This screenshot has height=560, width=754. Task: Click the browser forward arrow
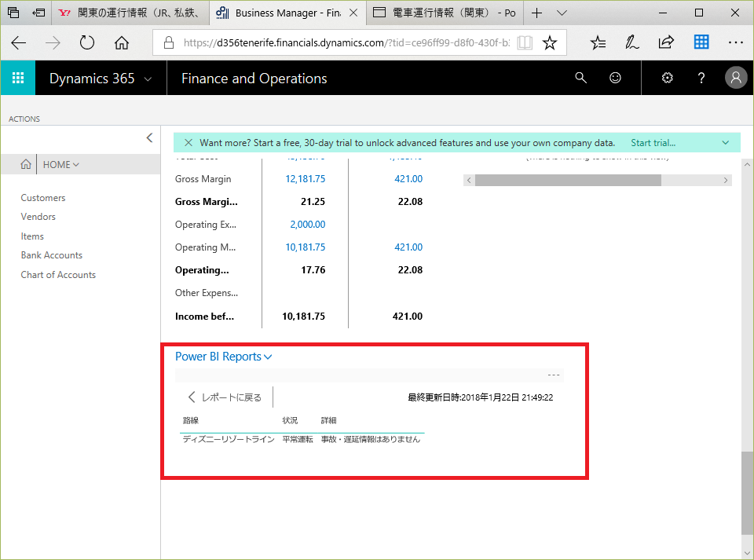pos(53,42)
